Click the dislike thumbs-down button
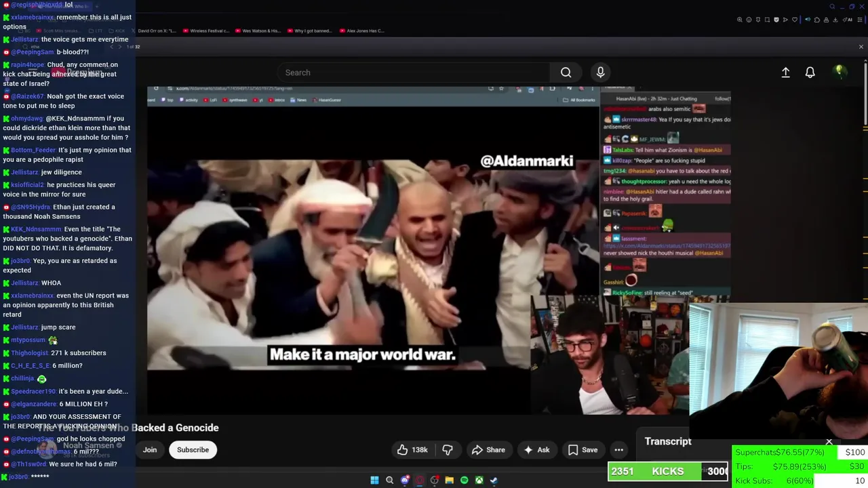Screen dimensions: 868x488 click(x=448, y=450)
